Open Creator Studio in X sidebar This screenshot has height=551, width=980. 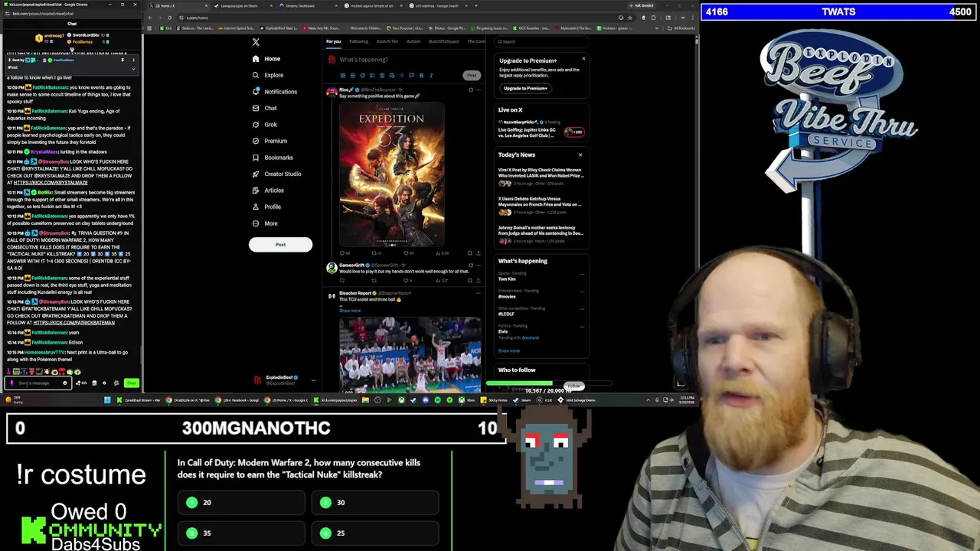click(276, 174)
